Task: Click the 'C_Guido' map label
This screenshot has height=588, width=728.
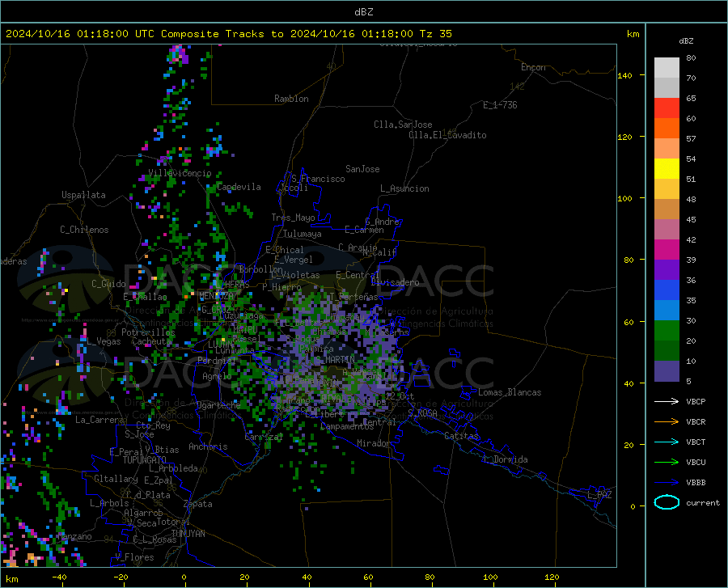Action: coord(108,284)
